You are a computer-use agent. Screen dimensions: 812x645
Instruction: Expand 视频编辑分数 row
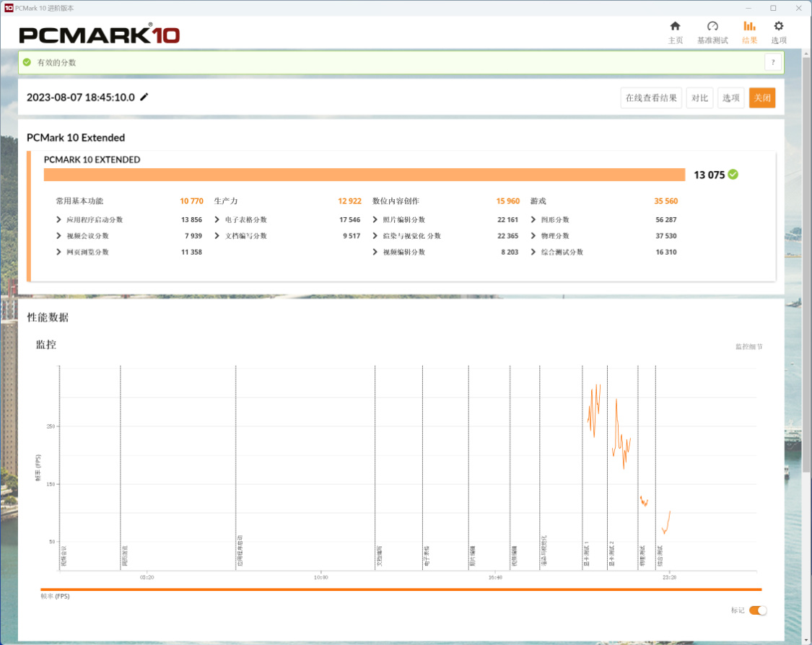point(375,252)
